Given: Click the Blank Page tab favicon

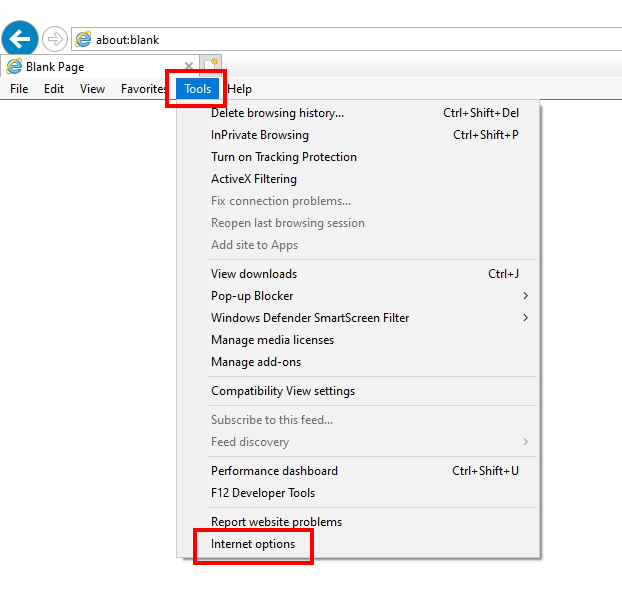Looking at the screenshot, I should point(14,66).
